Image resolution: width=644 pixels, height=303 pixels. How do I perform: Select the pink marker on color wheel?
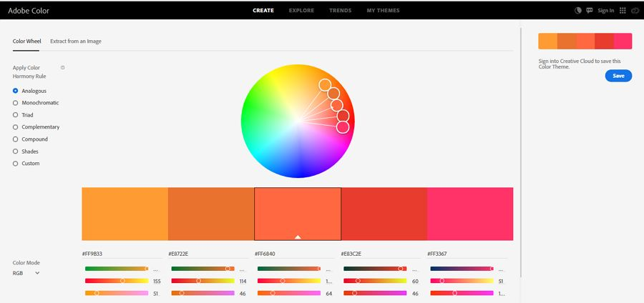pos(343,127)
